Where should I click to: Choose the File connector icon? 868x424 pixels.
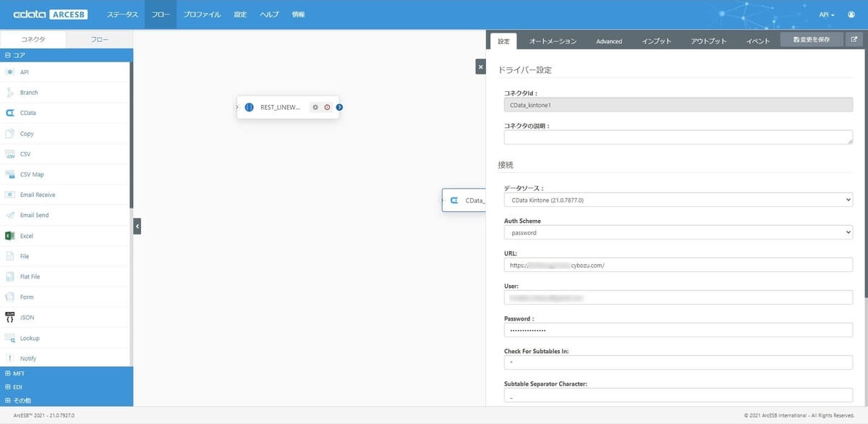[x=10, y=256]
